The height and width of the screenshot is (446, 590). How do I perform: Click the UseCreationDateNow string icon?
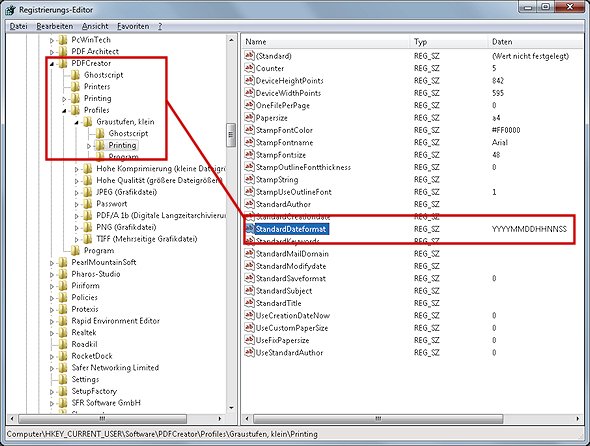tap(249, 315)
